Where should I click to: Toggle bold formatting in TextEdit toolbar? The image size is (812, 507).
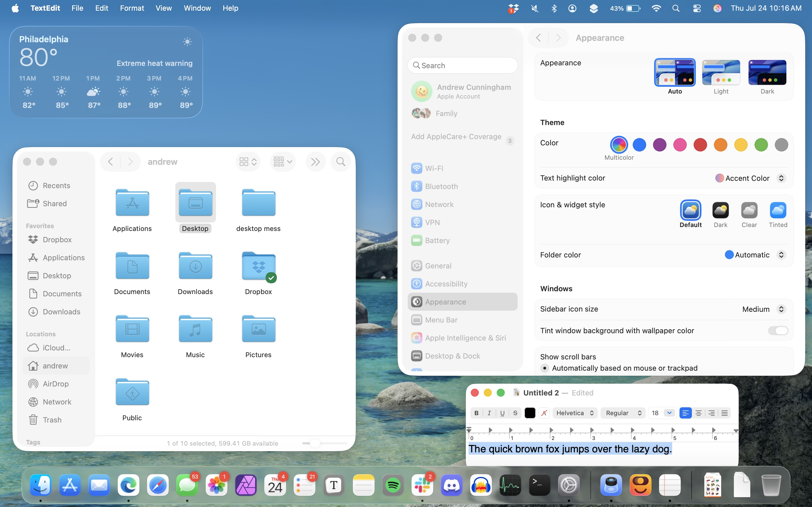coord(476,413)
